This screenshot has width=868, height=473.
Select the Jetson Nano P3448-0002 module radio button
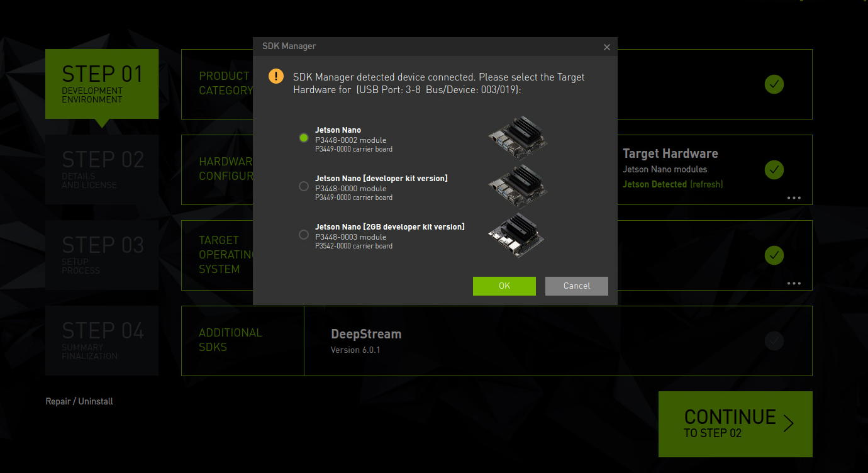coord(304,138)
